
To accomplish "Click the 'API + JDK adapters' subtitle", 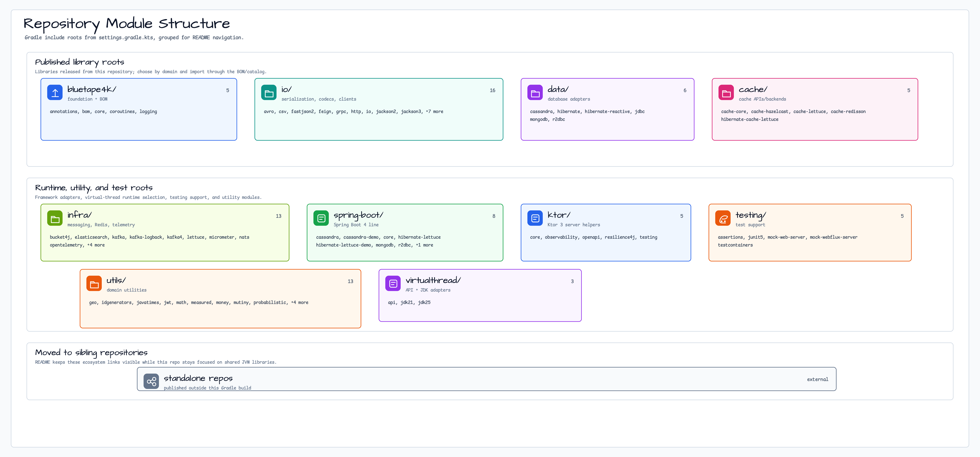I will coord(428,290).
